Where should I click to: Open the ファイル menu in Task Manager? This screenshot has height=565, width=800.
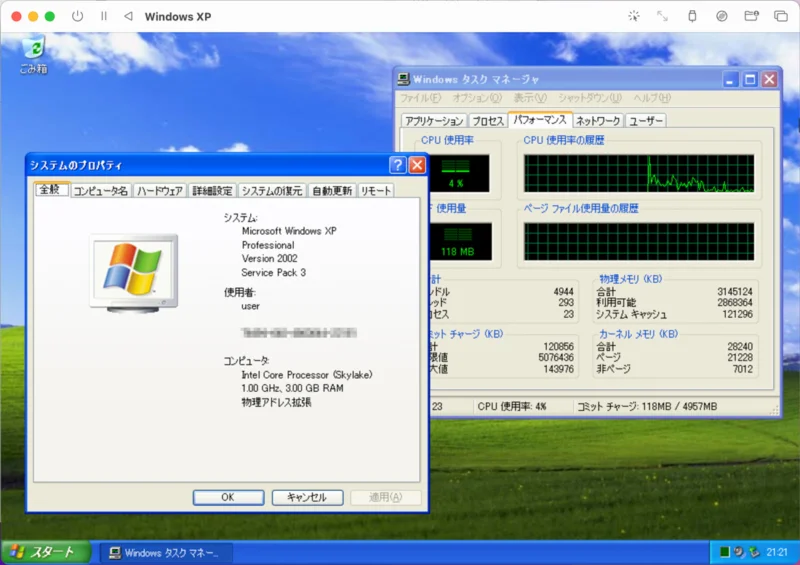tap(420, 97)
